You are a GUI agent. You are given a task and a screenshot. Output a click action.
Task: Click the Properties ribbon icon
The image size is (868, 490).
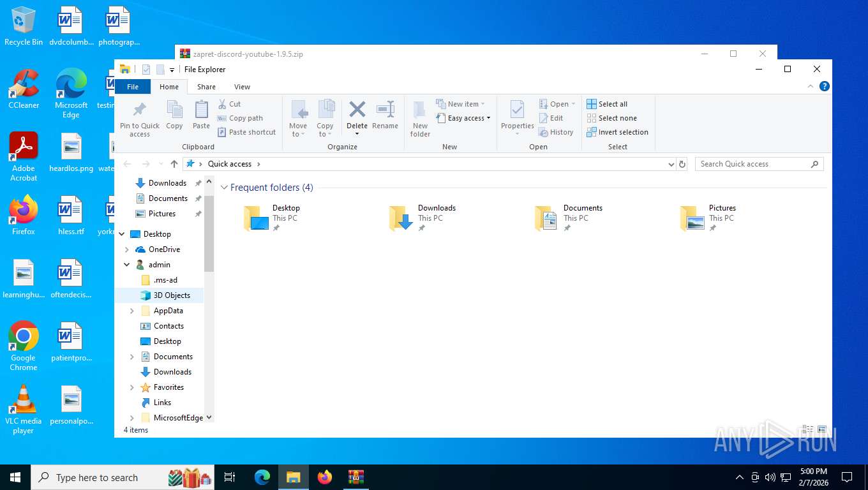(517, 110)
